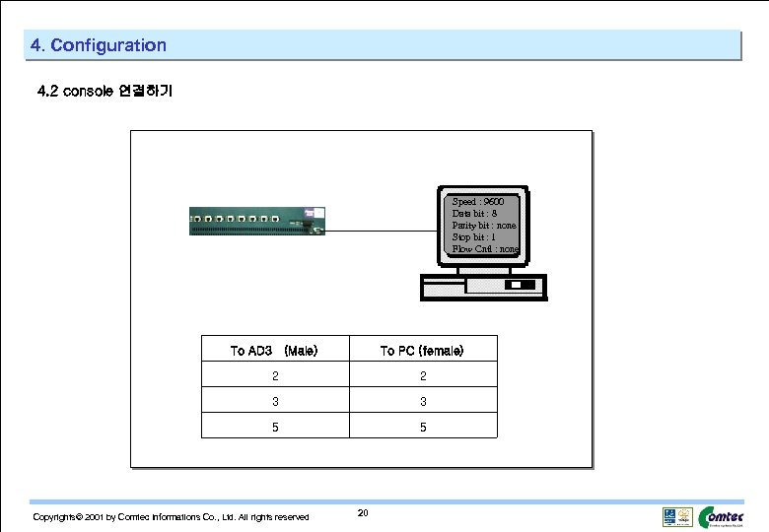Viewport: 769px width, 532px height.
Task: Click 'To PC (female)' table header
Action: [x=422, y=351]
